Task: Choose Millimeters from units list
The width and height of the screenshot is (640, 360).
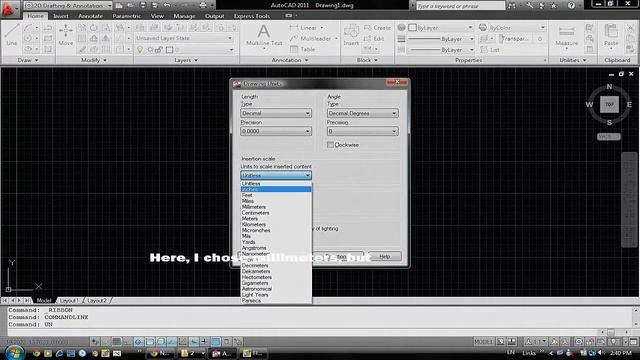Action: click(276, 207)
